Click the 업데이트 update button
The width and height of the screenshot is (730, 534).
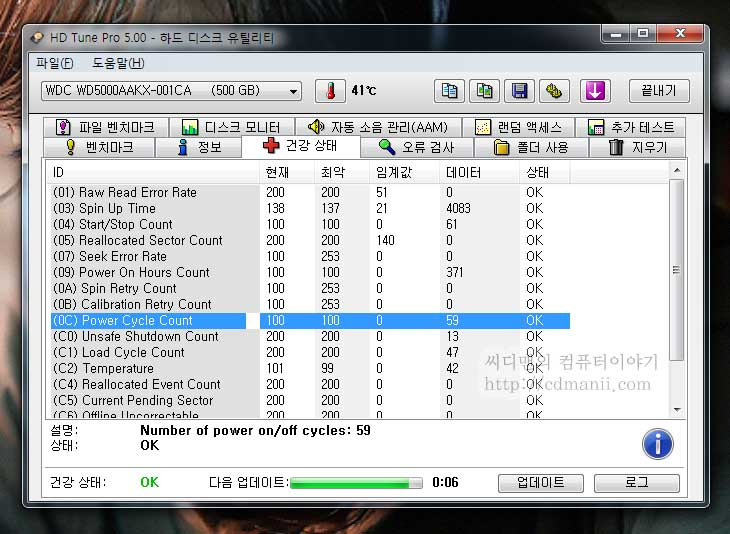coord(541,483)
